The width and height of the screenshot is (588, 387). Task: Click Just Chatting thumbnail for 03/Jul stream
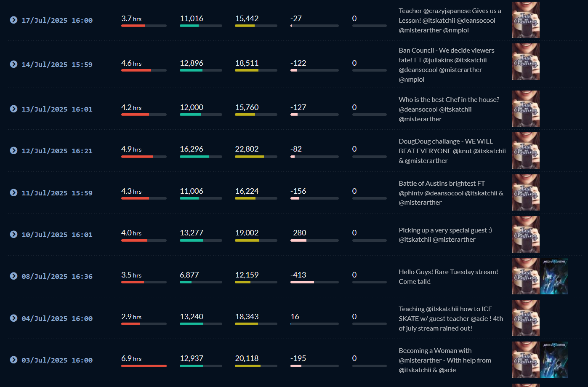pos(526,360)
